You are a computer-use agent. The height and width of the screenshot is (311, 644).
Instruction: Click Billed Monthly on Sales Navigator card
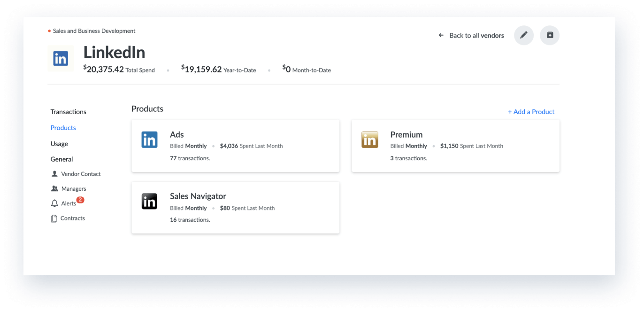188,208
